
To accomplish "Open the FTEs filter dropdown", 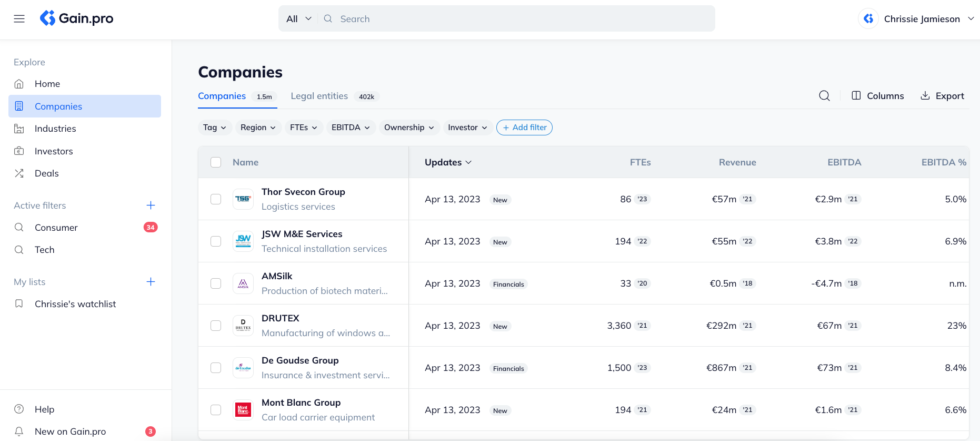I will (x=304, y=128).
